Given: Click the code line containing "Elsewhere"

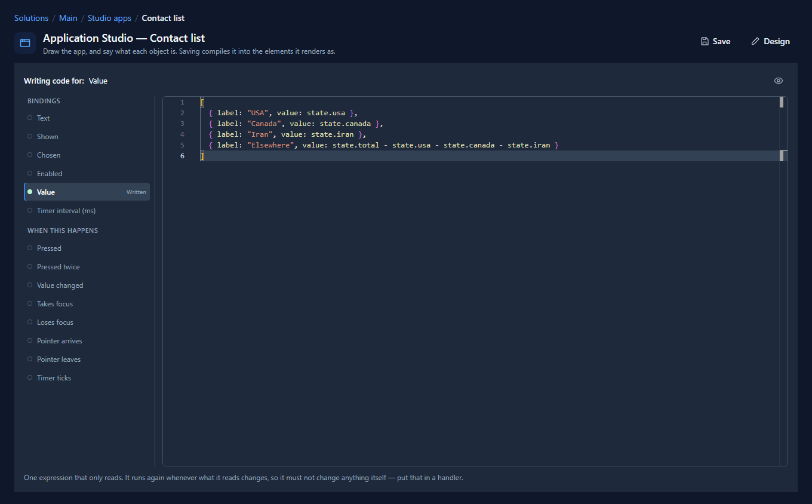Looking at the screenshot, I should (383, 145).
